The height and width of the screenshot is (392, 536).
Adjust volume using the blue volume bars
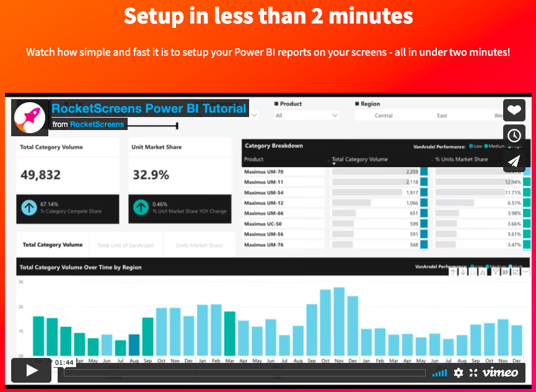(439, 373)
